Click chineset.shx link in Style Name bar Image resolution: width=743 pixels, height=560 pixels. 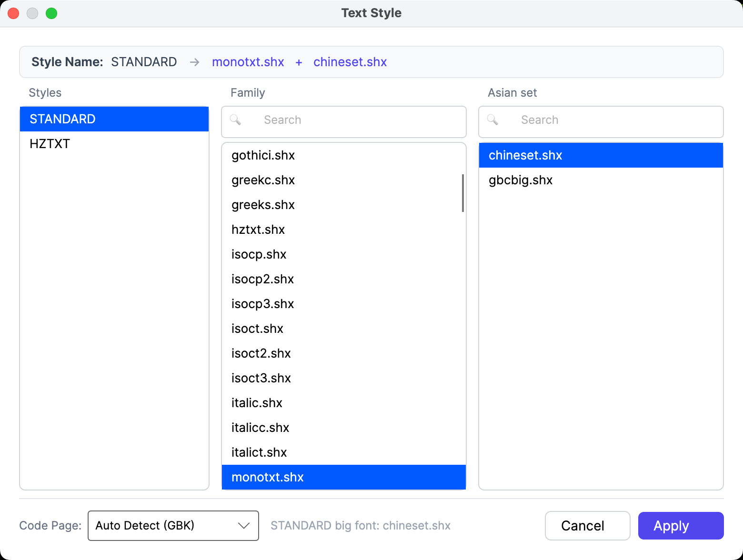(350, 62)
